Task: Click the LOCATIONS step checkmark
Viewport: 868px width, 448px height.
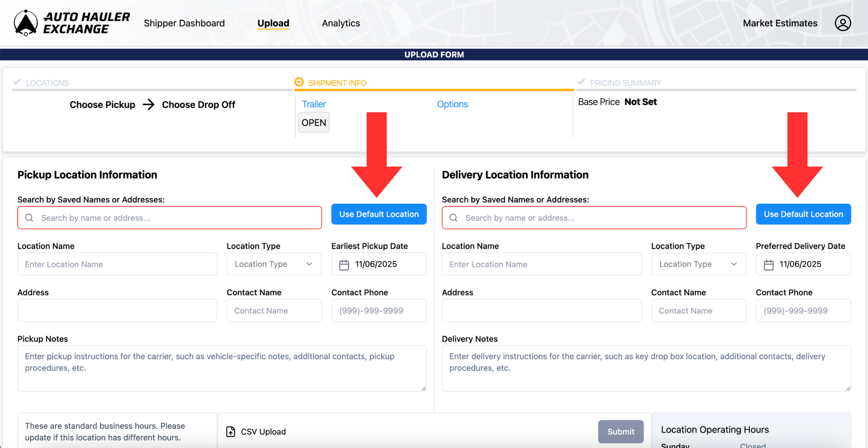Action: coord(17,82)
